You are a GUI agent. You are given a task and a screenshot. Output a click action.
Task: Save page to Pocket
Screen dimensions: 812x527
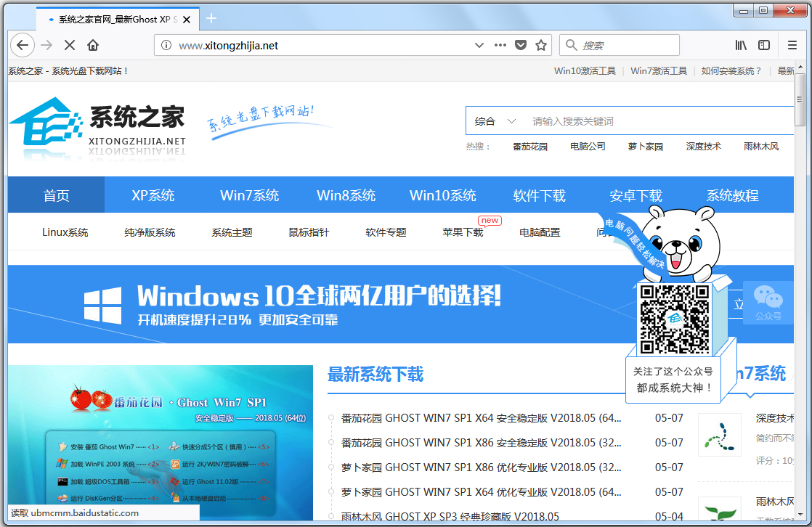pos(521,45)
